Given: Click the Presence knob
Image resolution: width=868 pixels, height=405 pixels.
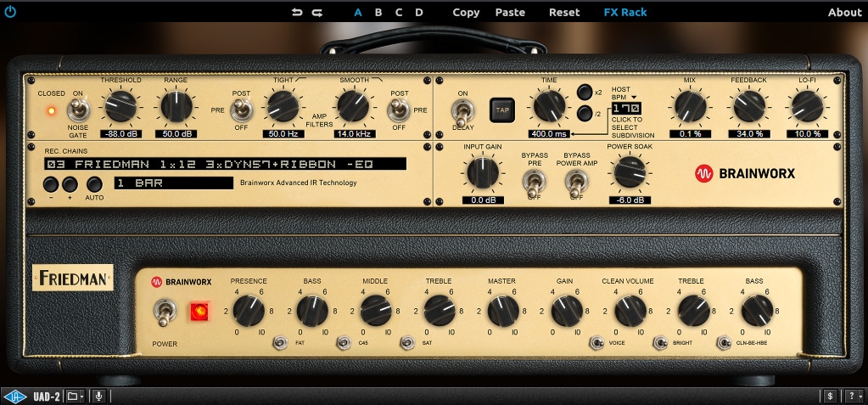Looking at the screenshot, I should pos(249,310).
